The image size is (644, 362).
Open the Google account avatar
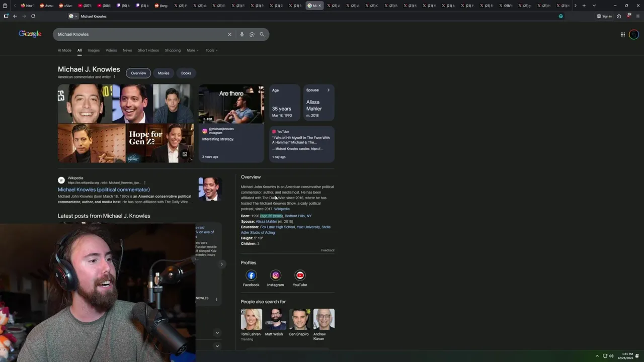coord(633,34)
